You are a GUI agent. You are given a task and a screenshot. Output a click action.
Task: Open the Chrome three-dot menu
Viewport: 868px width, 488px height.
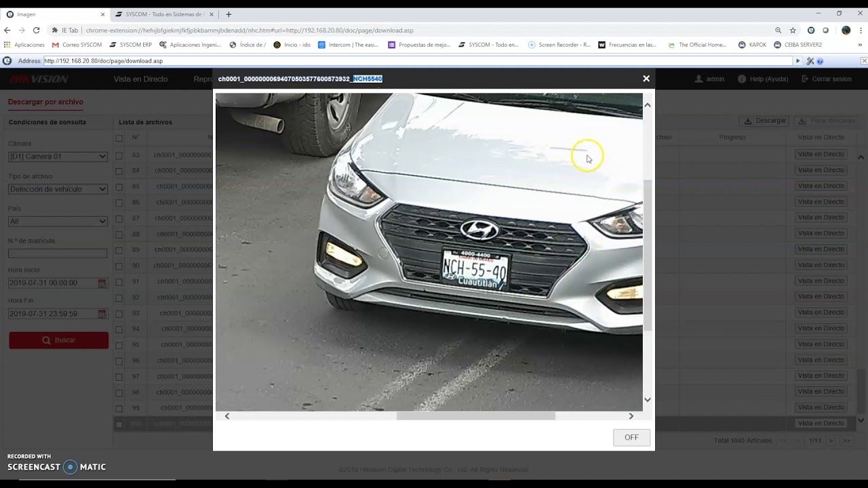point(860,30)
